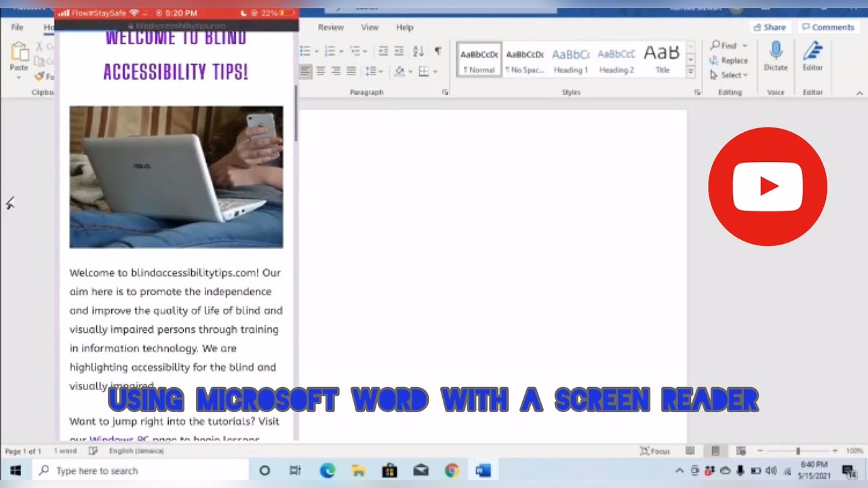Toggle justify alignment
This screenshot has width=868, height=488.
[351, 71]
